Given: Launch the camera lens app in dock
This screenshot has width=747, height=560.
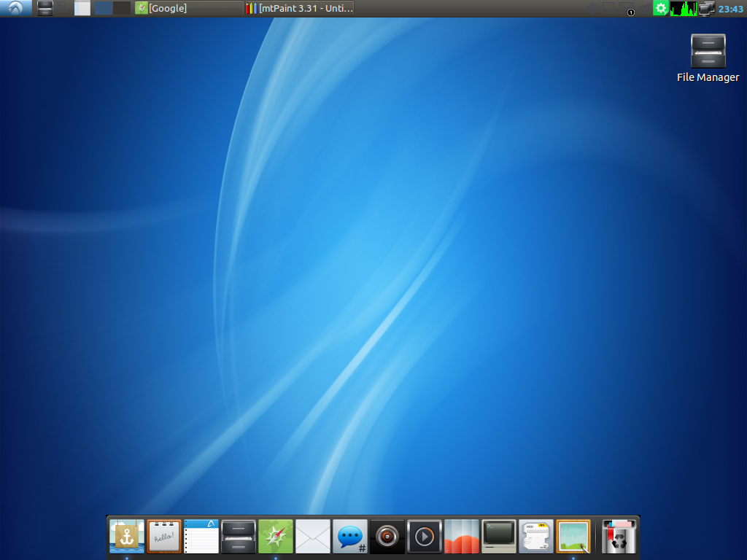Looking at the screenshot, I should (x=387, y=537).
